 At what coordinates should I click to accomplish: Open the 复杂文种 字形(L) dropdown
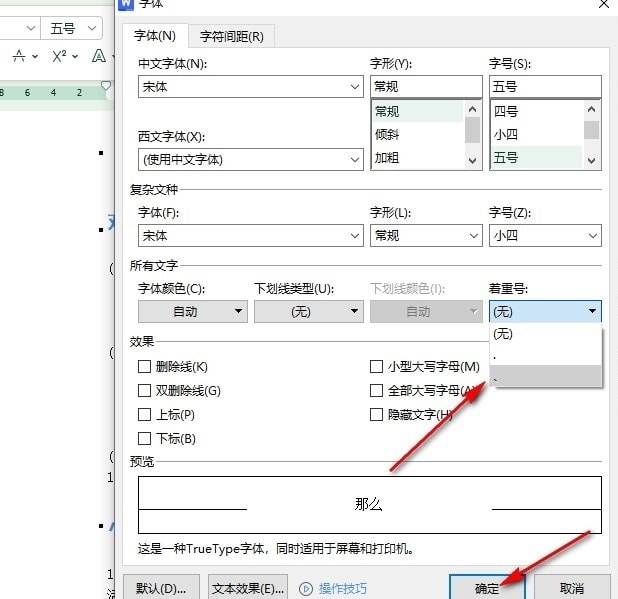click(426, 236)
